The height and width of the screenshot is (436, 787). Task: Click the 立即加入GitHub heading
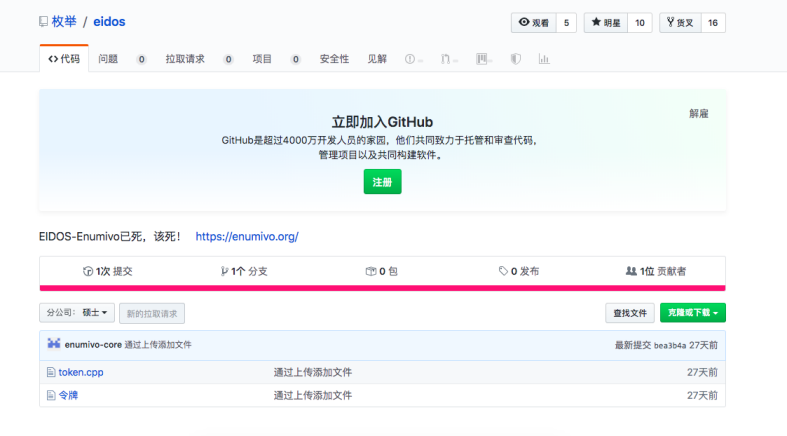point(382,122)
